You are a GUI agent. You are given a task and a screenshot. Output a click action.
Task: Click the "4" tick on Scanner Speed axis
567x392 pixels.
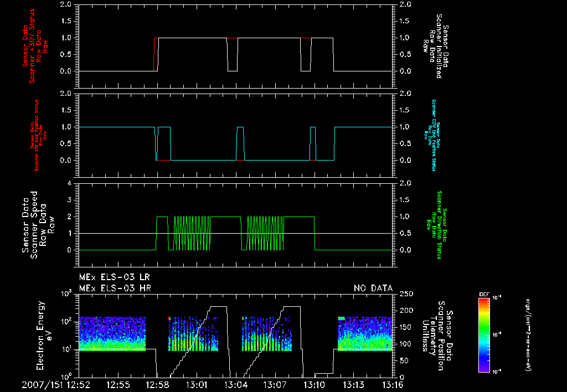69,183
